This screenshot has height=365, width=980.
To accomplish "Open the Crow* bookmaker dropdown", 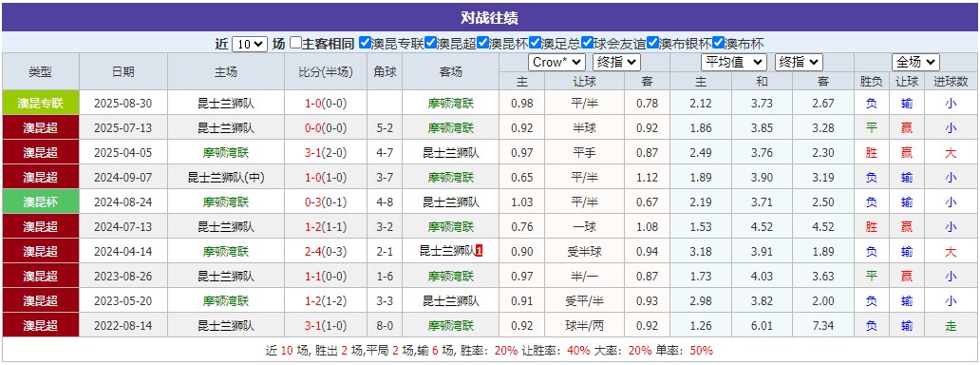I will (556, 63).
